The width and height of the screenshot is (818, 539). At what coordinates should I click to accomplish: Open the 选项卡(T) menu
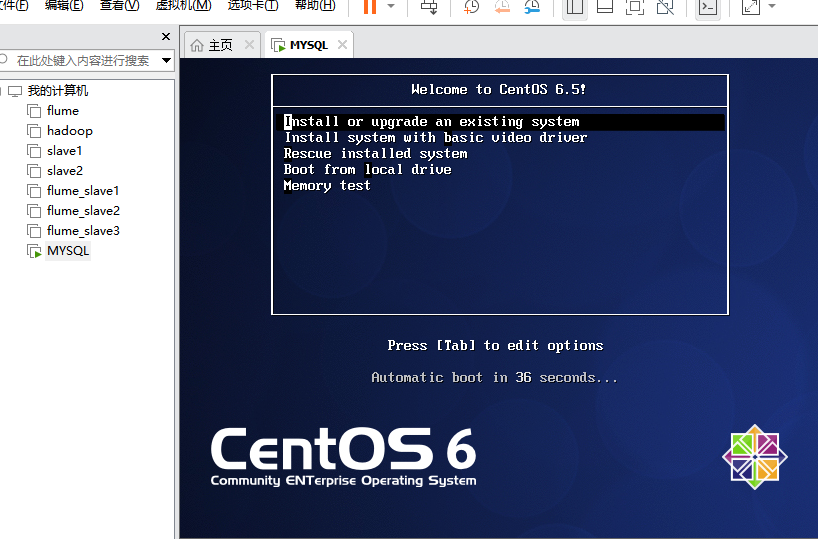pyautogui.click(x=253, y=5)
